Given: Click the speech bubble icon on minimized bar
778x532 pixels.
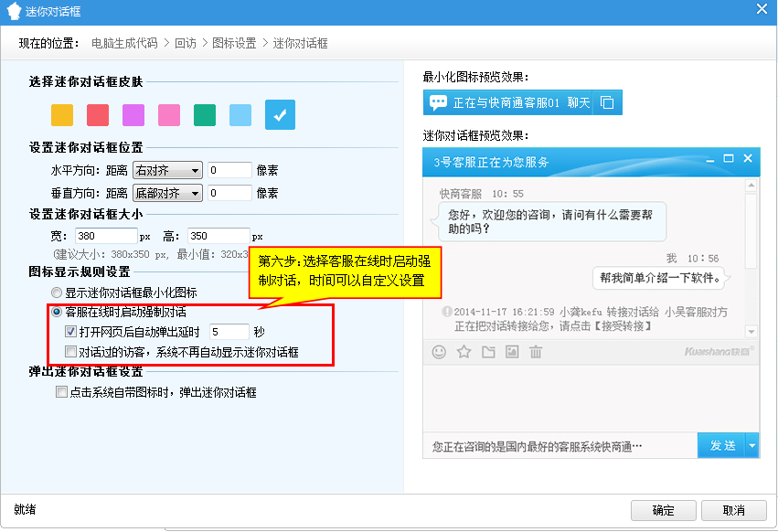Looking at the screenshot, I should tap(439, 102).
